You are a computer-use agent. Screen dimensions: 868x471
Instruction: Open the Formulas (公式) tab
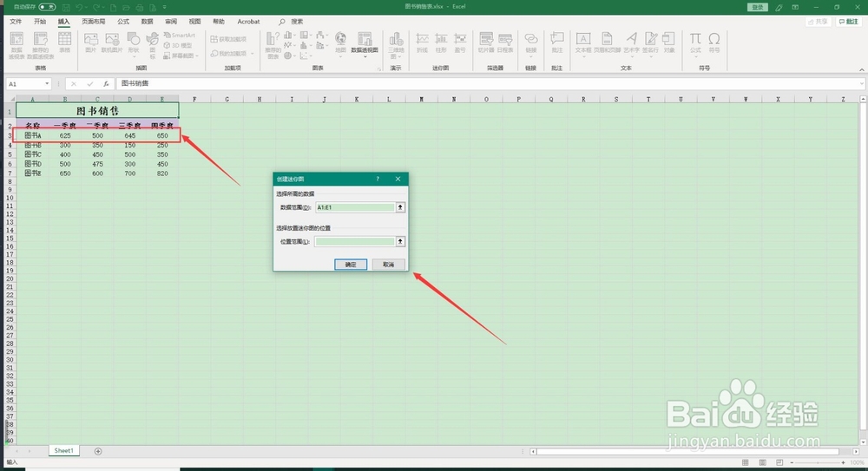[x=123, y=22]
